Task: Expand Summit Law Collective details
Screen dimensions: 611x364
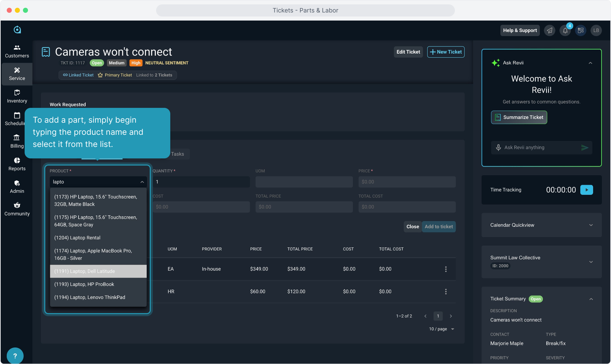Action: (591, 262)
